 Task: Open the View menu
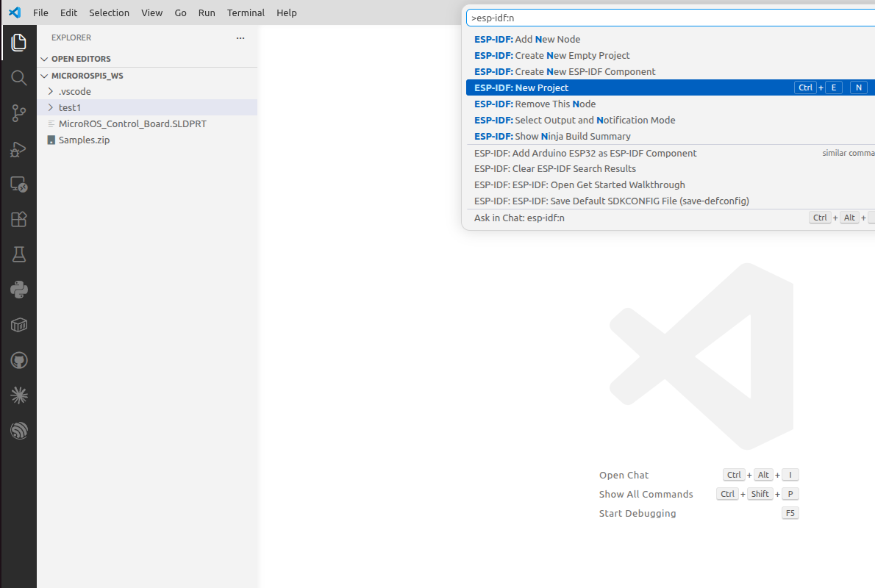coord(151,12)
